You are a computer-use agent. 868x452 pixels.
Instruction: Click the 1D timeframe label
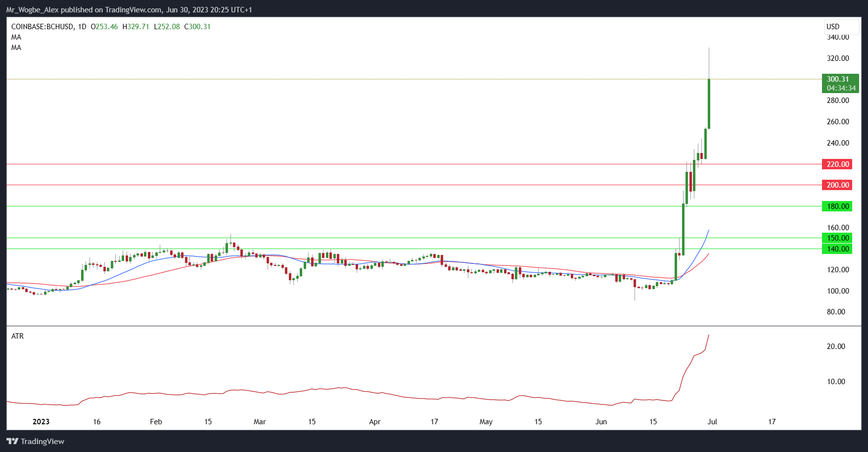[82, 27]
